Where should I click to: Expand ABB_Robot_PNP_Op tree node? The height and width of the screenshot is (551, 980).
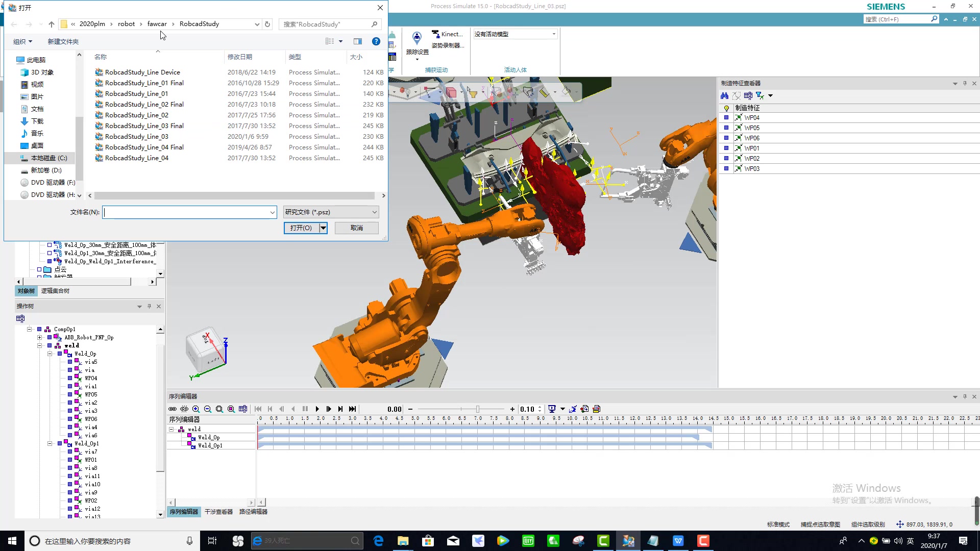pyautogui.click(x=40, y=337)
